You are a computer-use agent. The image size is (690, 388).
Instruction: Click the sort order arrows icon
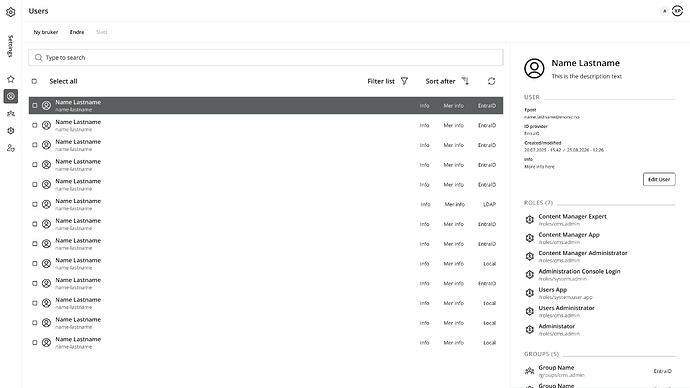click(x=465, y=81)
